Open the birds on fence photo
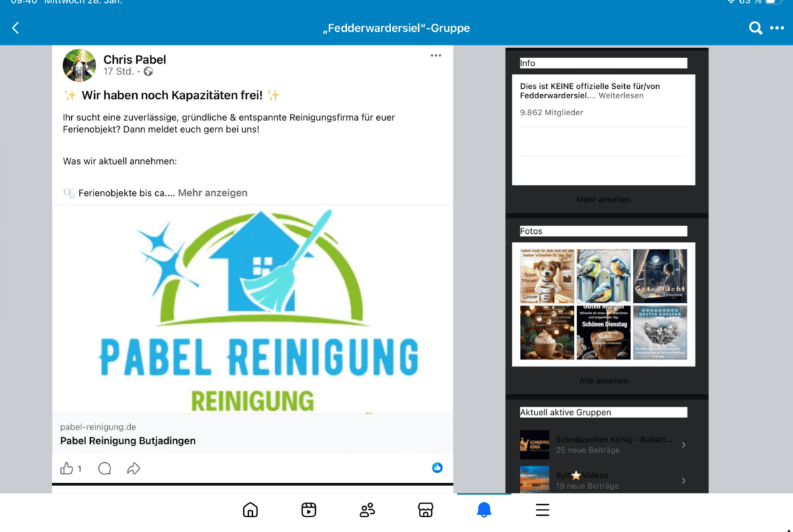The width and height of the screenshot is (793, 532). (x=603, y=276)
